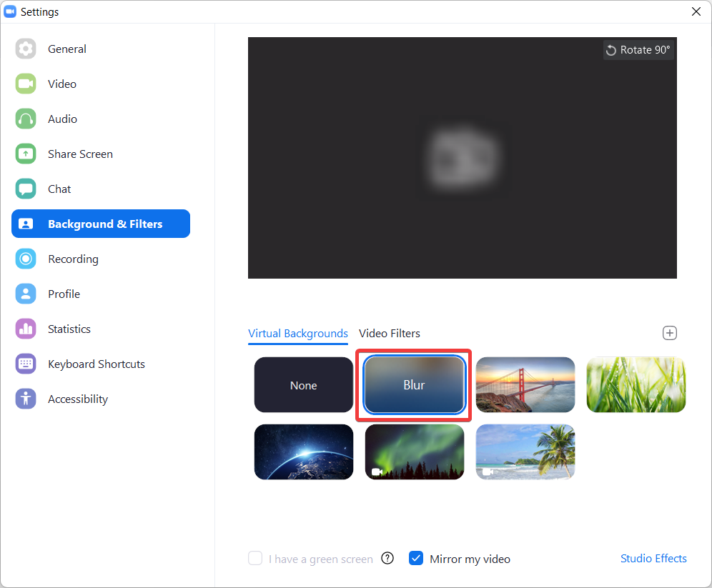The width and height of the screenshot is (712, 588).
Task: Enable the 'I have a green screen' checkbox
Action: [x=255, y=558]
